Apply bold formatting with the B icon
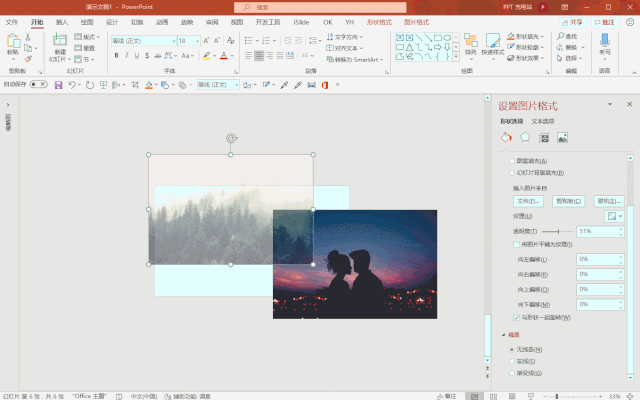Screen dimensions: 640x400 (116, 56)
